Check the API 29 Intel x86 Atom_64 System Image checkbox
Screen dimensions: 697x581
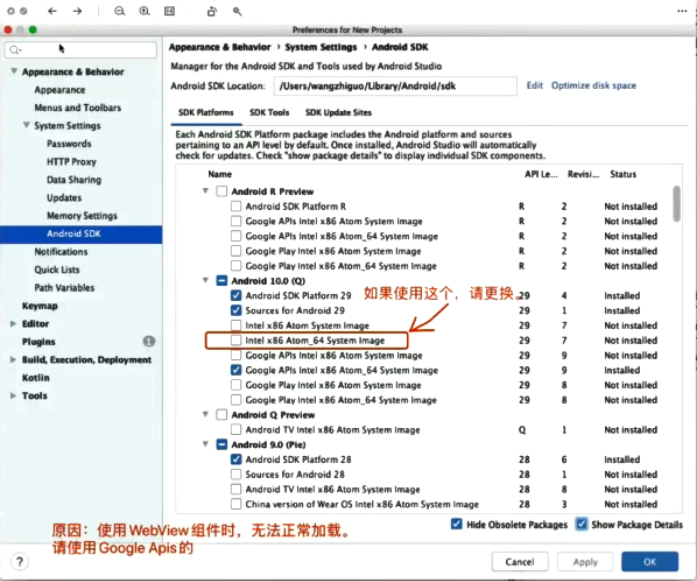[236, 341]
